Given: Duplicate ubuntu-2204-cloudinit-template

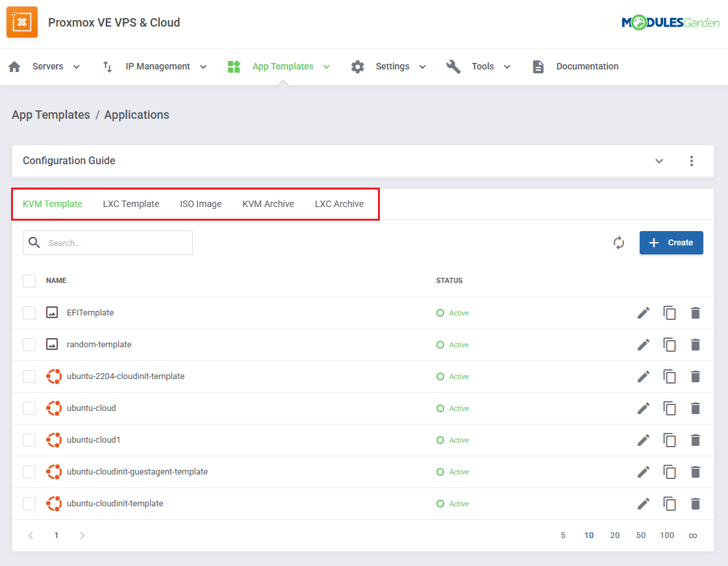Looking at the screenshot, I should pyautogui.click(x=670, y=376).
